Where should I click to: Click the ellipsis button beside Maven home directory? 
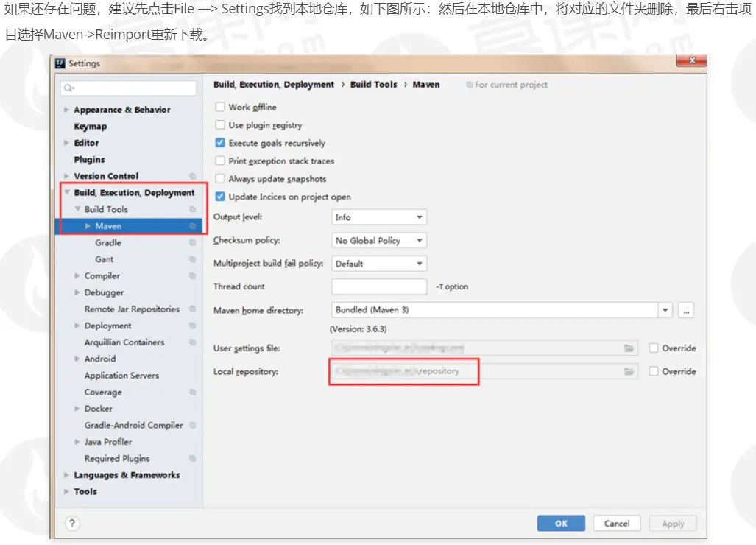686,310
